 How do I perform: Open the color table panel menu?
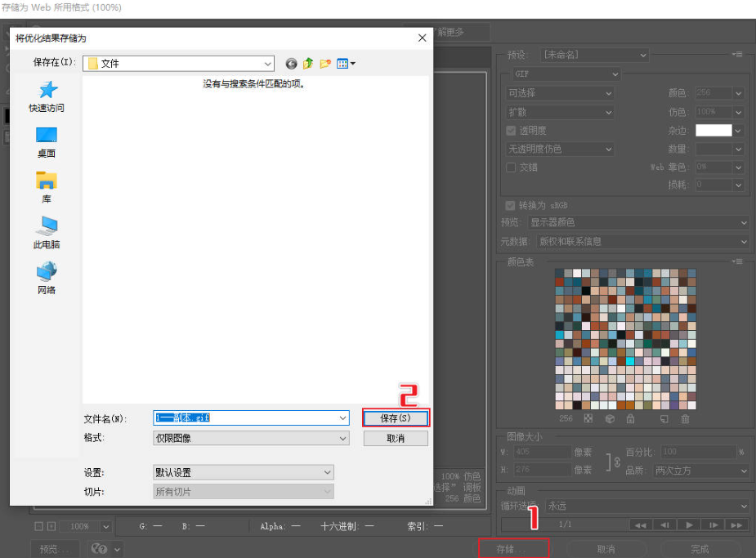[738, 261]
